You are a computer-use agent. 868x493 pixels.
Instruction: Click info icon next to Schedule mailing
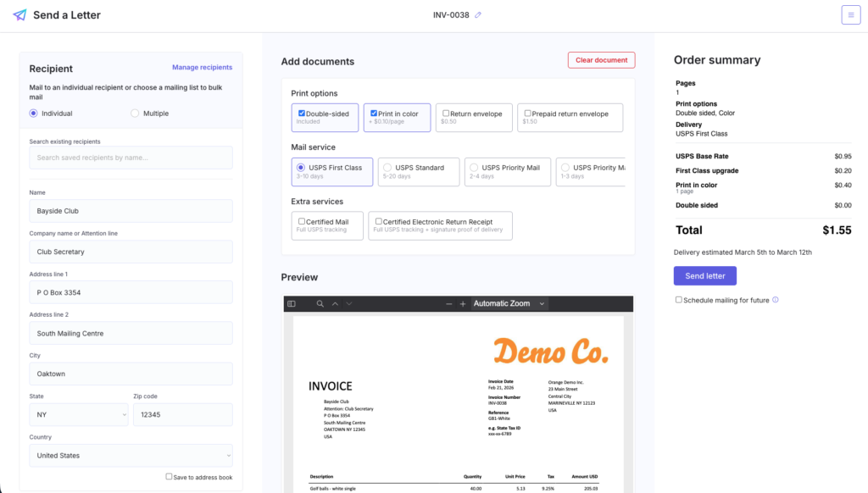(x=776, y=300)
